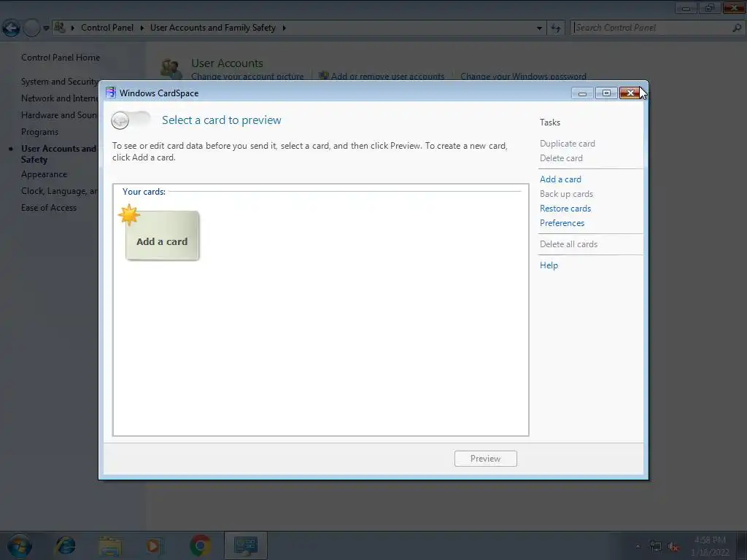Go back in Control Panel window

click(x=11, y=28)
